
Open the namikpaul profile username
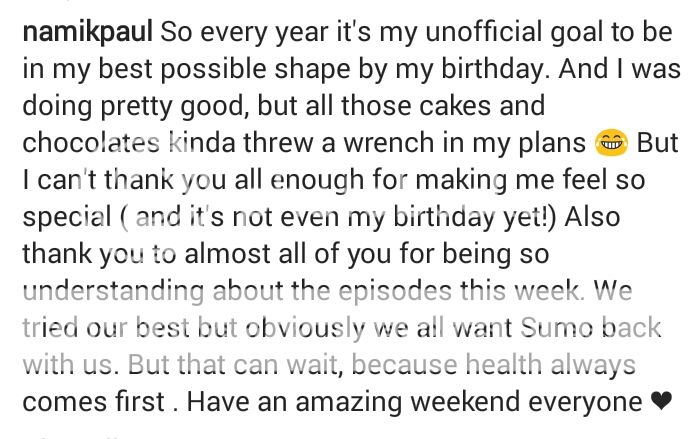pyautogui.click(x=87, y=30)
